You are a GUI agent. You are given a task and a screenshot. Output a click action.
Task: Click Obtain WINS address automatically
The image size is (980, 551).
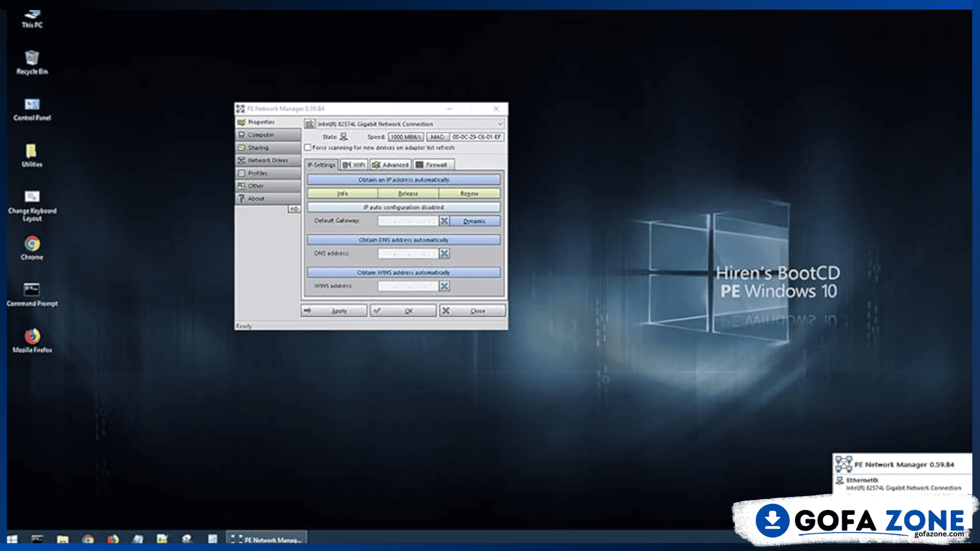(404, 272)
